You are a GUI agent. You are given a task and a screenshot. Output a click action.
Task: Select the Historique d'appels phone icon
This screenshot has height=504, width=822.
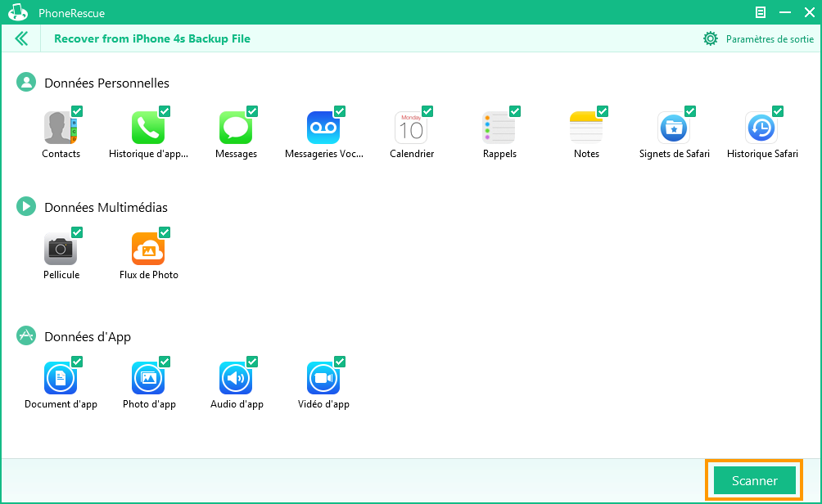pos(148,128)
